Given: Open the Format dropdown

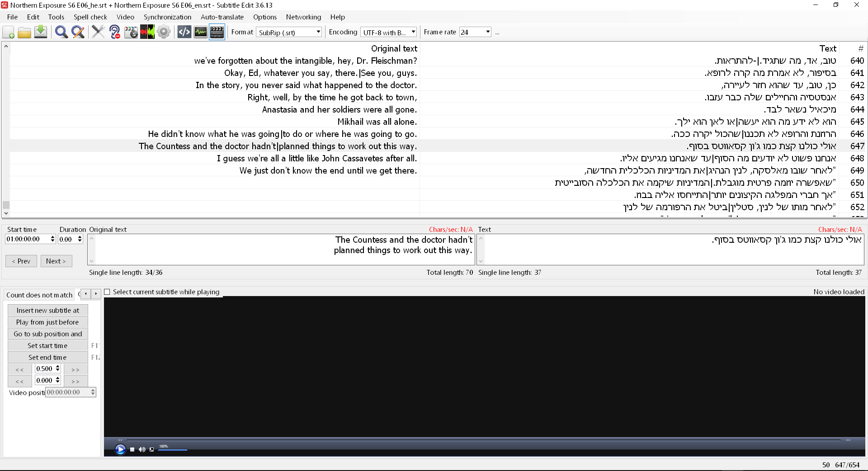Looking at the screenshot, I should click(x=318, y=32).
